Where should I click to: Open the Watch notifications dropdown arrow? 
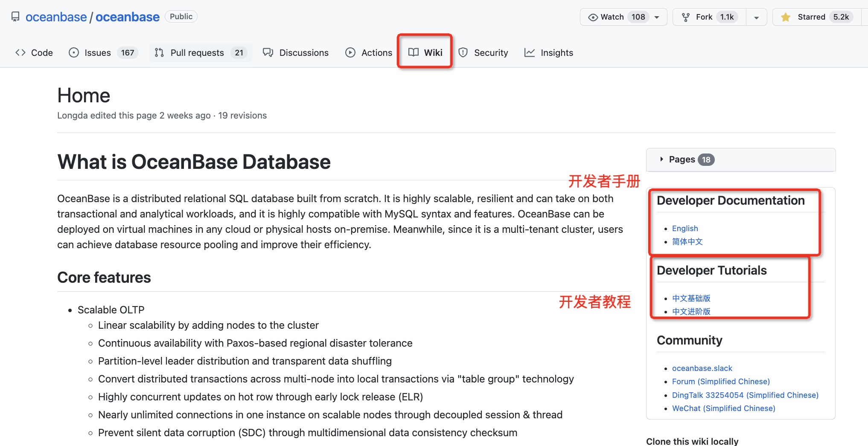pos(657,17)
